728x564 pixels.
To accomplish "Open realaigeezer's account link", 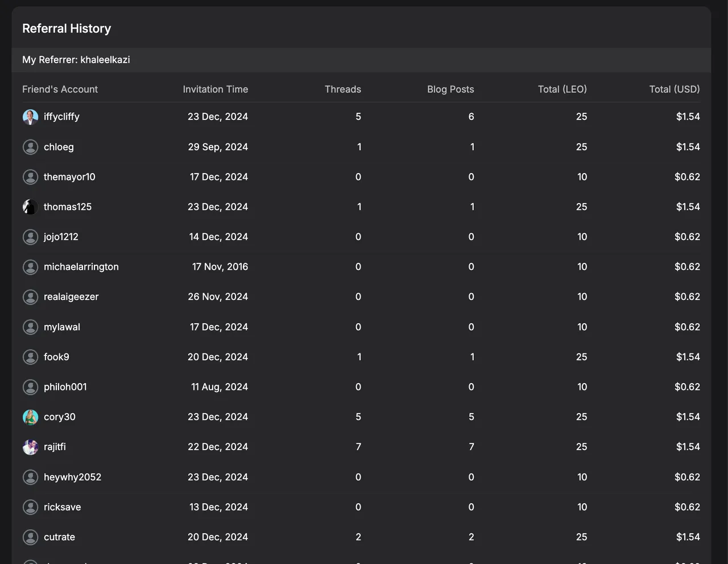I will tap(71, 297).
